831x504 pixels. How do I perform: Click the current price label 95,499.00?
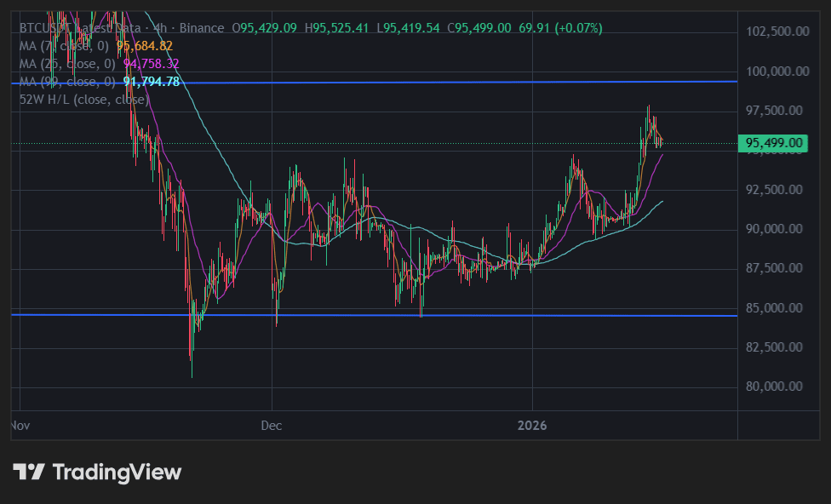pos(773,143)
